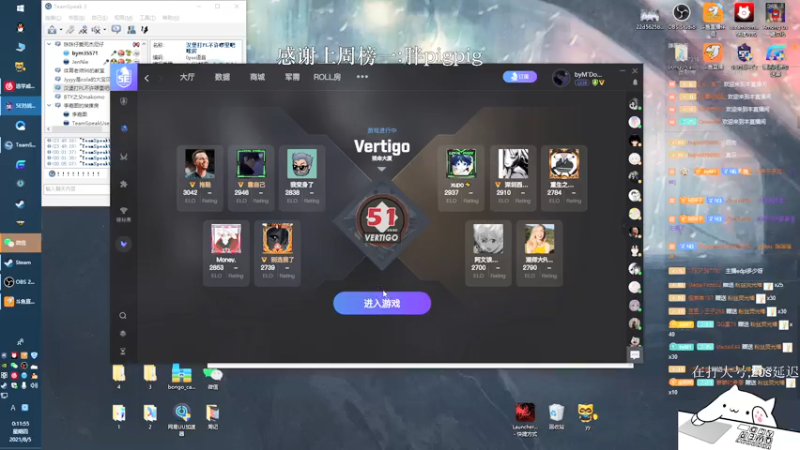The height and width of the screenshot is (450, 800).
Task: Open the Launcher shortcut desktop icon
Action: [525, 419]
